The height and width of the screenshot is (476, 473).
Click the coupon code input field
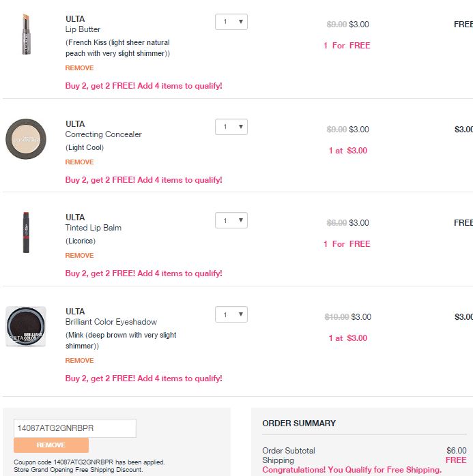click(x=75, y=428)
